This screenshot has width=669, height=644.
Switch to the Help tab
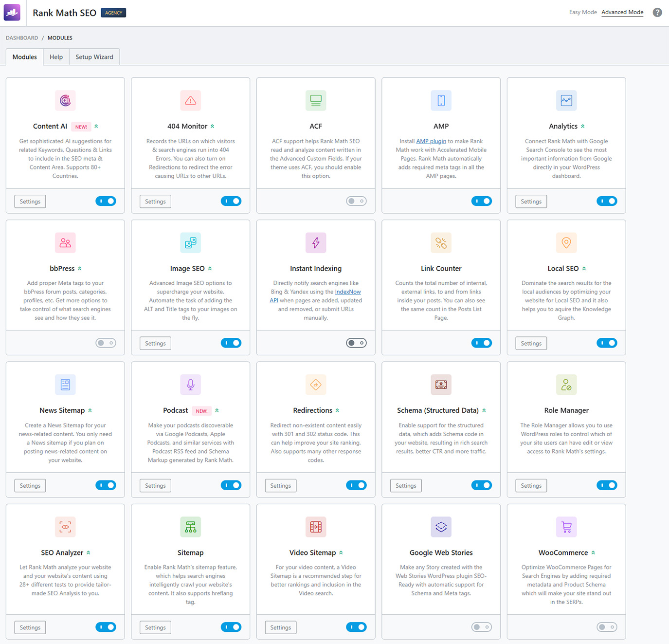56,57
